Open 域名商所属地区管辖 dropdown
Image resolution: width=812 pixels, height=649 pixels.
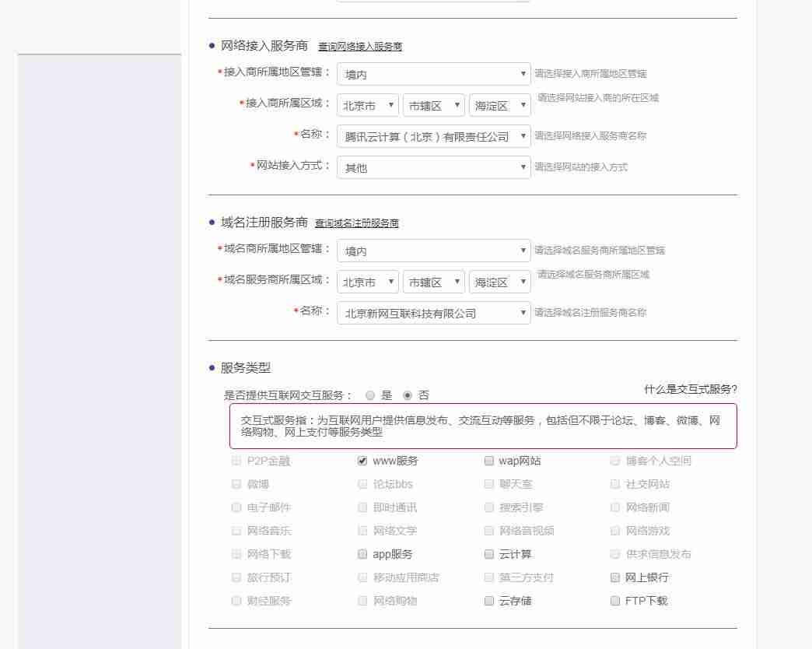click(433, 251)
